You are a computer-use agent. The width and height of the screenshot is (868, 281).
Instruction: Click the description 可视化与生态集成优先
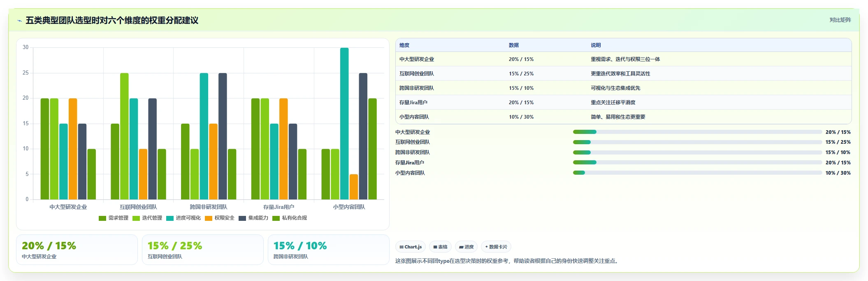pos(615,88)
